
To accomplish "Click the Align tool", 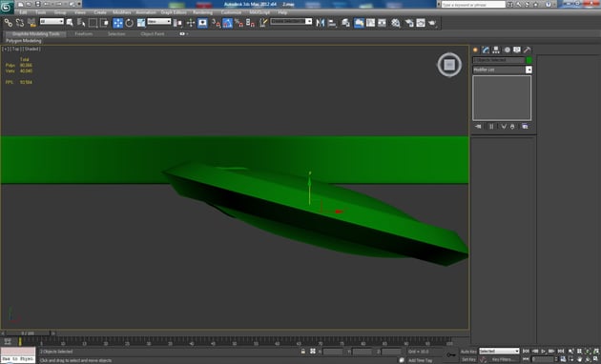I will point(332,23).
